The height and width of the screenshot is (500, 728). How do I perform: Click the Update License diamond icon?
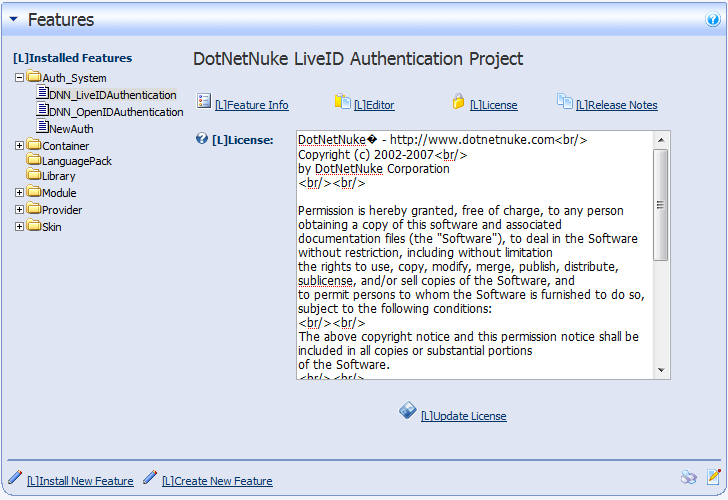pos(407,410)
